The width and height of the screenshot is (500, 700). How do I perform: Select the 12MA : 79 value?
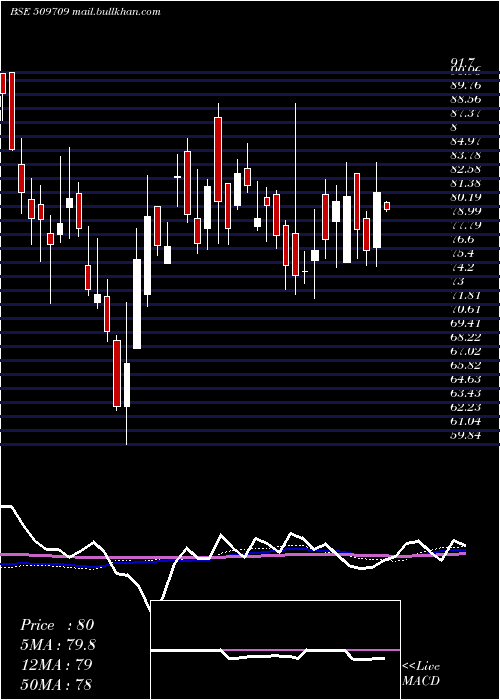tap(56, 665)
